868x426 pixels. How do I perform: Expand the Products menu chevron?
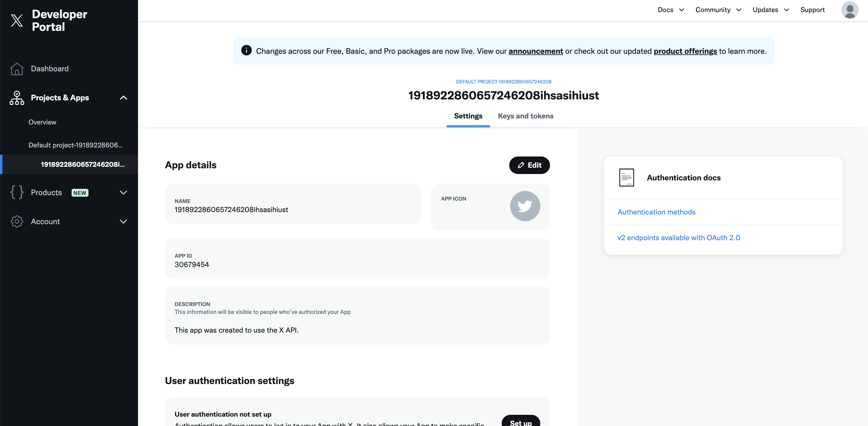pyautogui.click(x=123, y=192)
